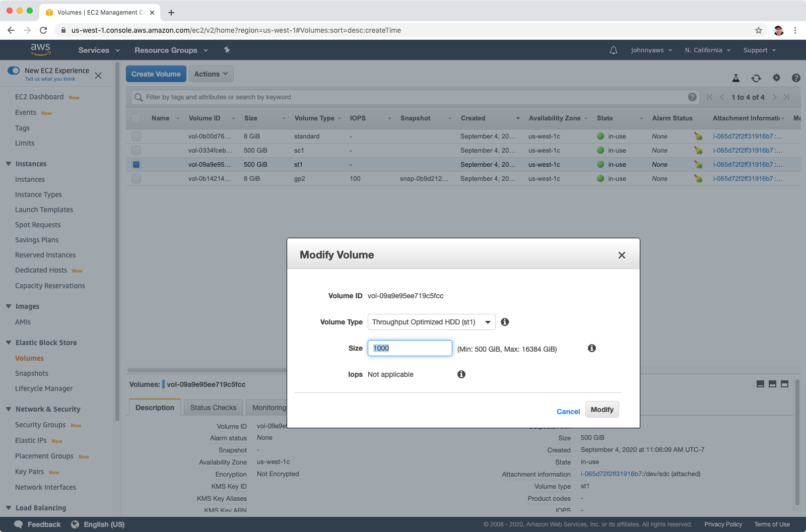Viewport: 806px width, 532px height.
Task: Collapse the Images sidebar section
Action: pos(9,306)
